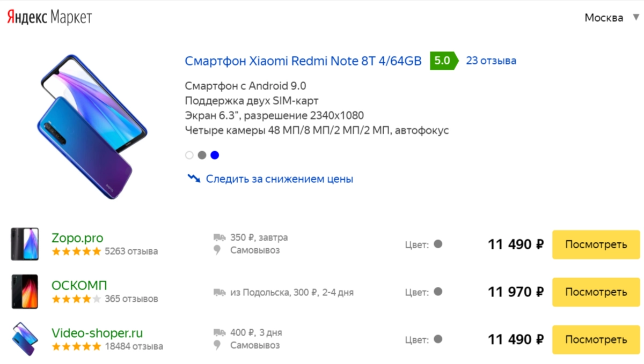Image resolution: width=644 pixels, height=364 pixels.
Task: Click the pickup pin icon for Video-shoper.ru
Action: (x=217, y=346)
